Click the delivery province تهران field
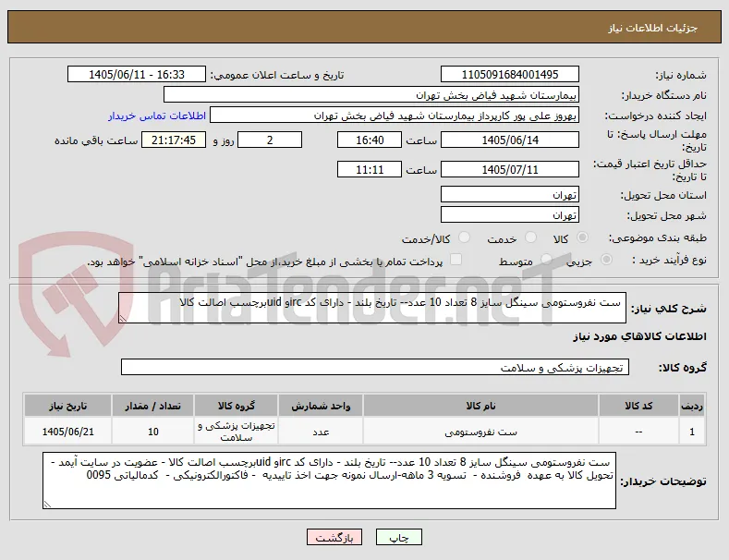The height and width of the screenshot is (560, 729). [510, 194]
